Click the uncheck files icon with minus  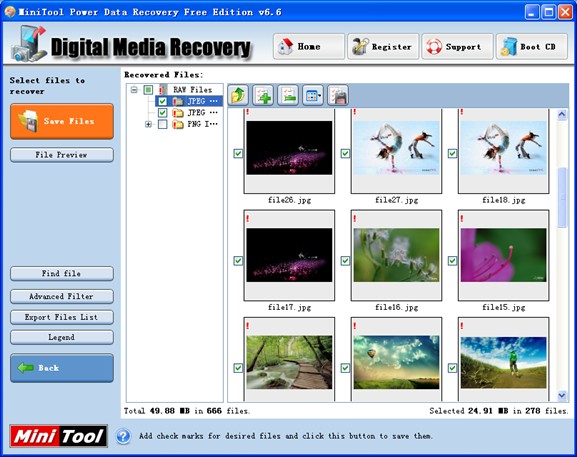[x=288, y=96]
